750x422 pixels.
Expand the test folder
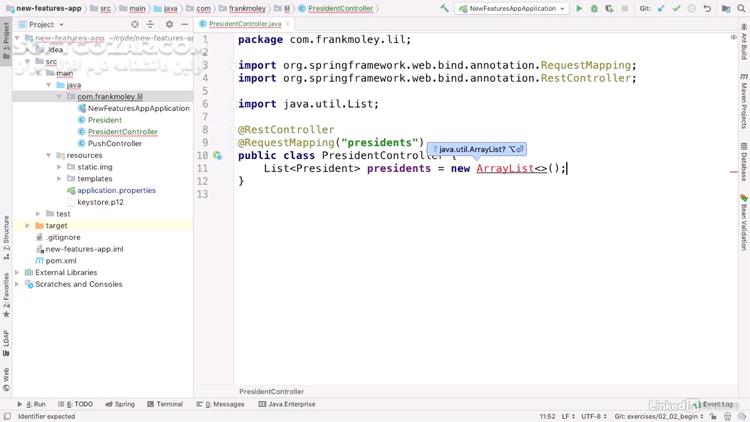(38, 214)
